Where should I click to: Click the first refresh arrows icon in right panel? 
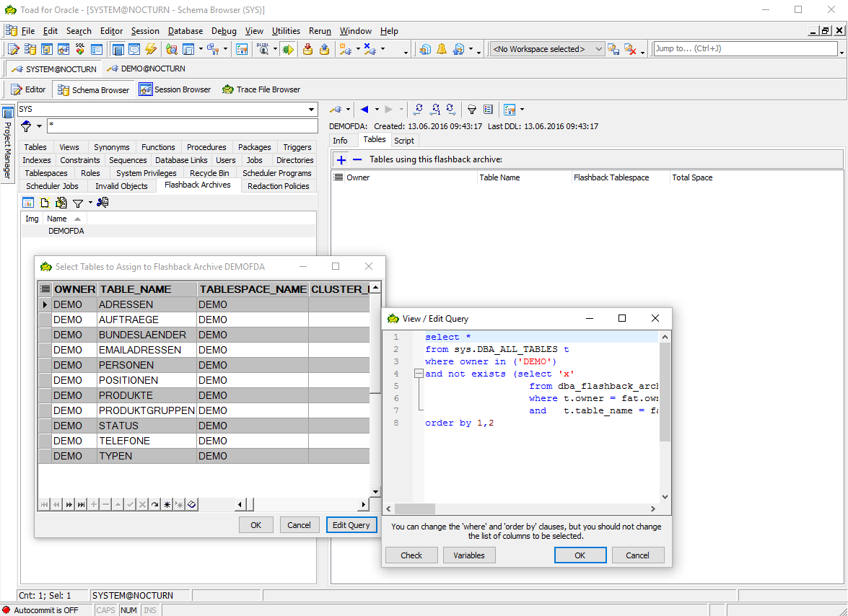click(x=418, y=109)
